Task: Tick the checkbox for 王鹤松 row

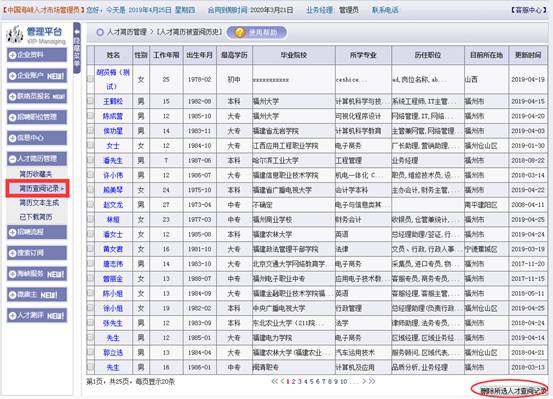Action: point(91,101)
